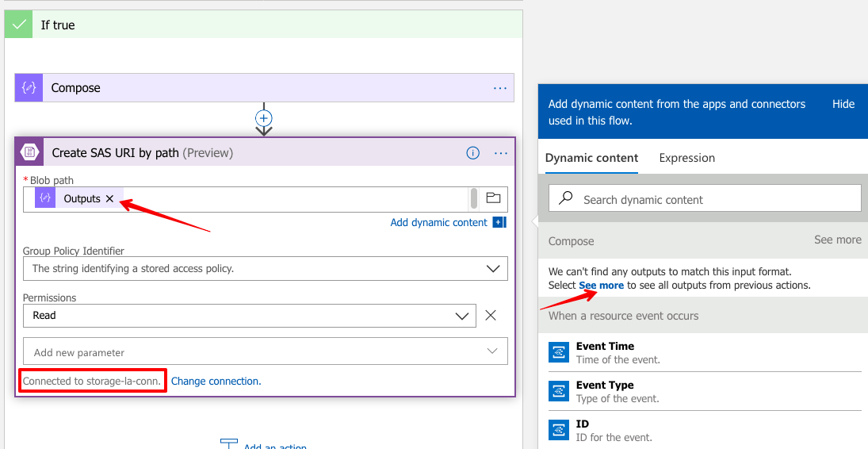Click the Create SAS URI info icon

tap(473, 153)
